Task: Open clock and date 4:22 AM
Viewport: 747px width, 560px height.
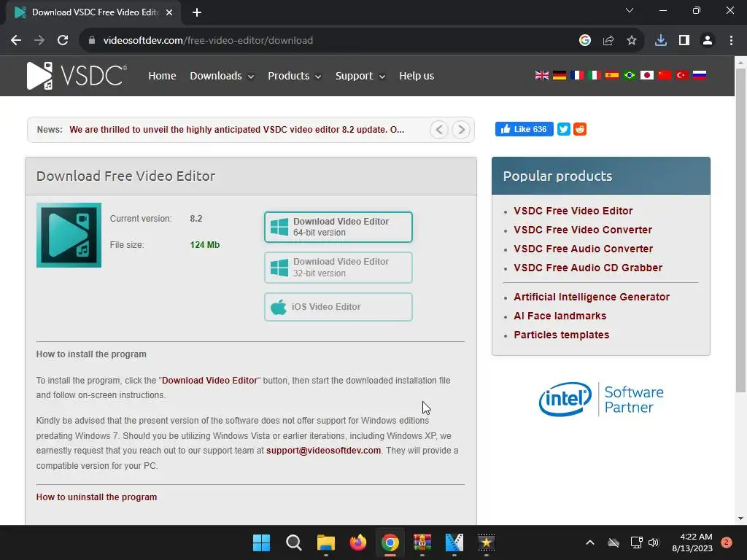Action: pyautogui.click(x=692, y=542)
